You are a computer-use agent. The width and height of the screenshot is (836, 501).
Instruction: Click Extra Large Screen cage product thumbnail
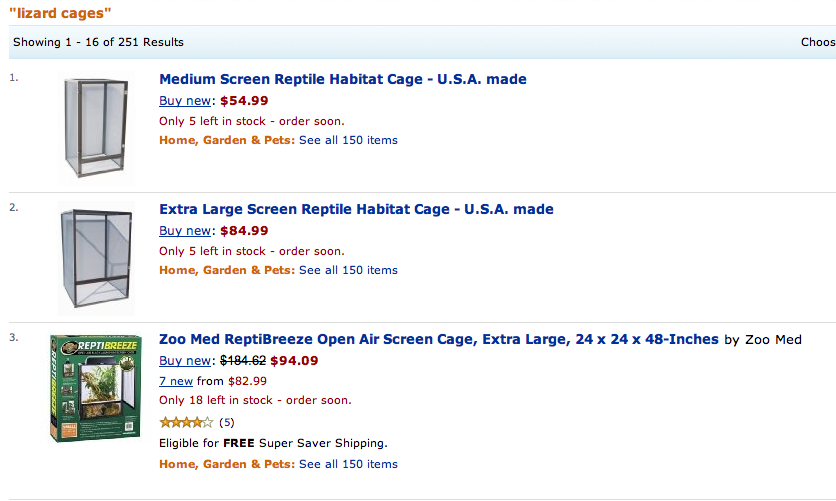96,258
